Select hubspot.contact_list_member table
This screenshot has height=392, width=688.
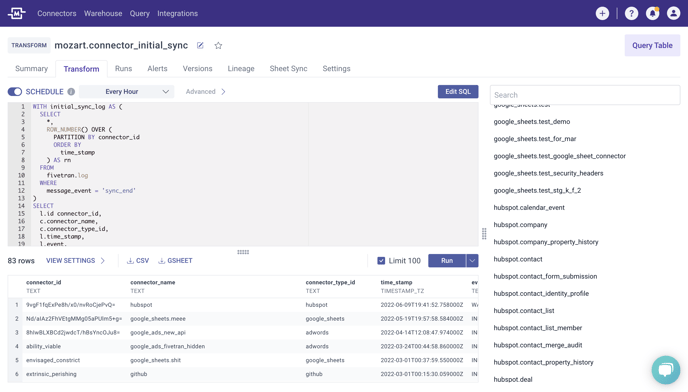pyautogui.click(x=538, y=327)
